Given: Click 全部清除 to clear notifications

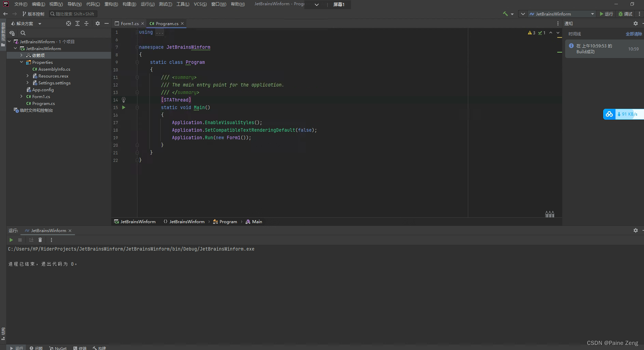Looking at the screenshot, I should tap(633, 34).
